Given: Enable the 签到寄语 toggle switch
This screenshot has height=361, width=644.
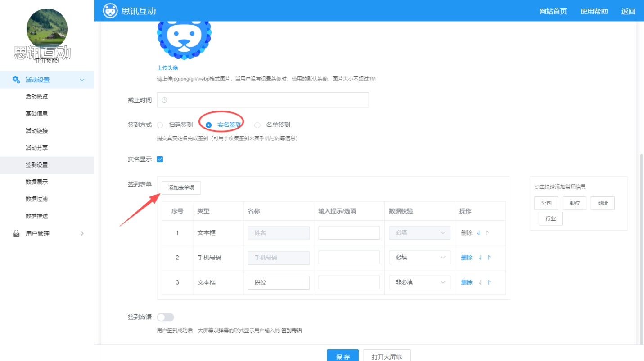Looking at the screenshot, I should coord(165,317).
